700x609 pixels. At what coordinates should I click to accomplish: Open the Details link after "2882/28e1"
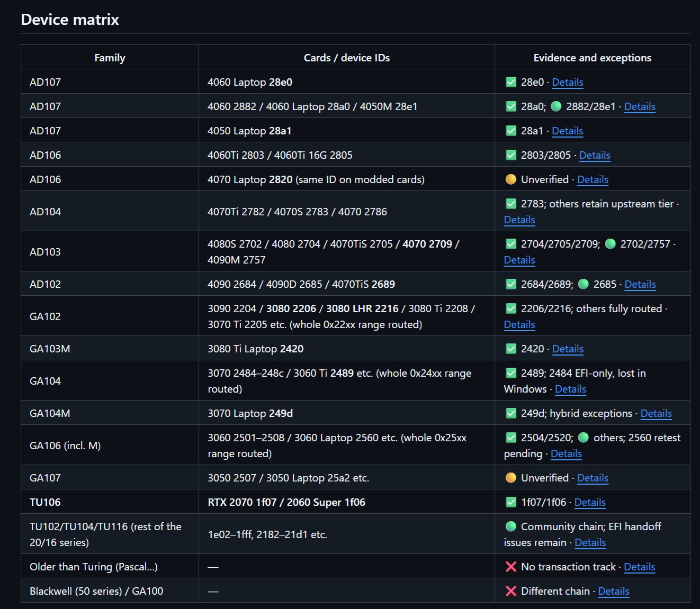[x=640, y=106]
